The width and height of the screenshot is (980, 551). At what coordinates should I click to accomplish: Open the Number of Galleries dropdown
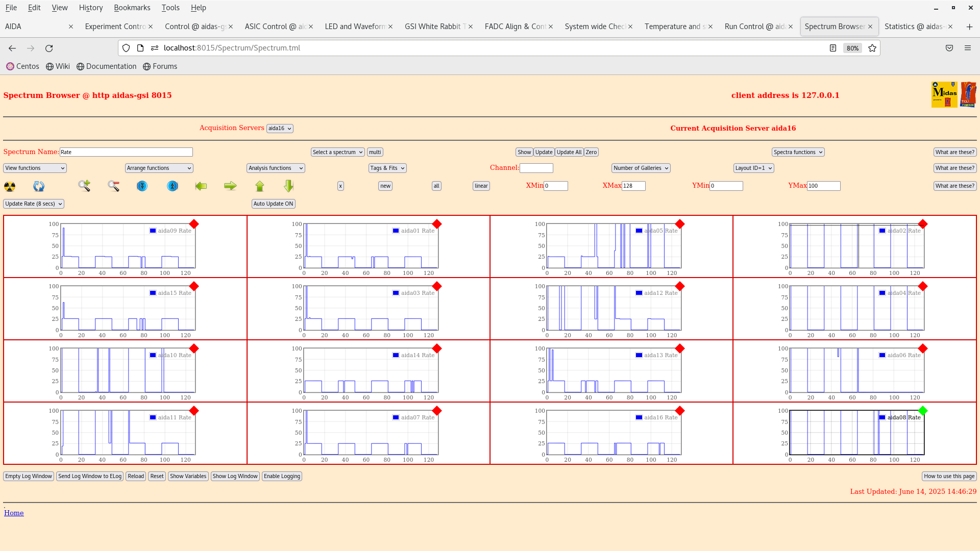(641, 168)
